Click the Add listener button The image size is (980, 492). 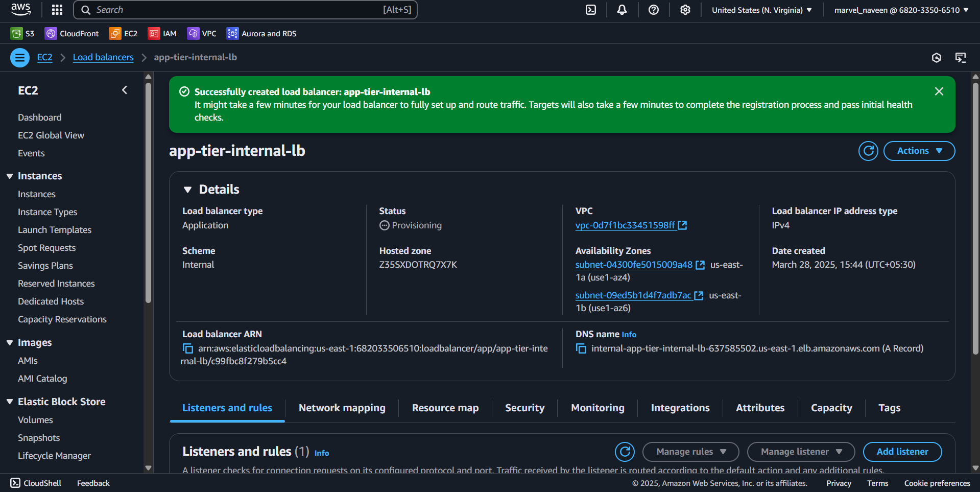902,452
